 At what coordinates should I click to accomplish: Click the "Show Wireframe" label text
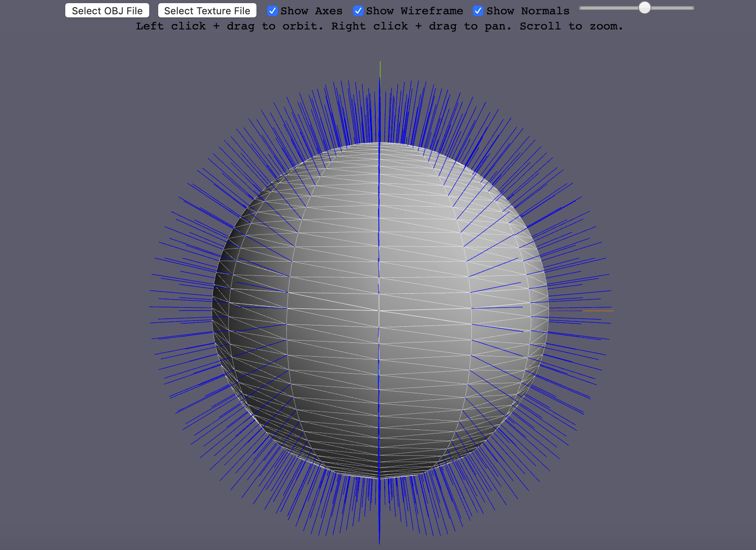click(x=414, y=11)
